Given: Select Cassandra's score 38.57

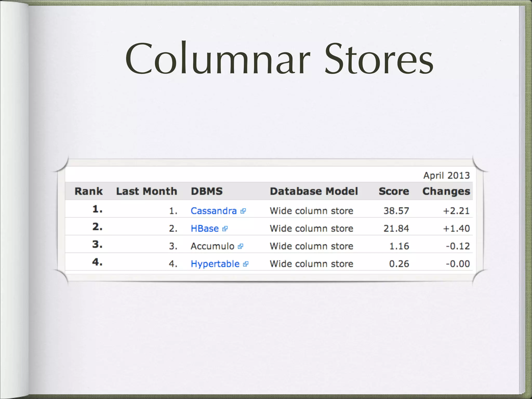Looking at the screenshot, I should 396,211.
